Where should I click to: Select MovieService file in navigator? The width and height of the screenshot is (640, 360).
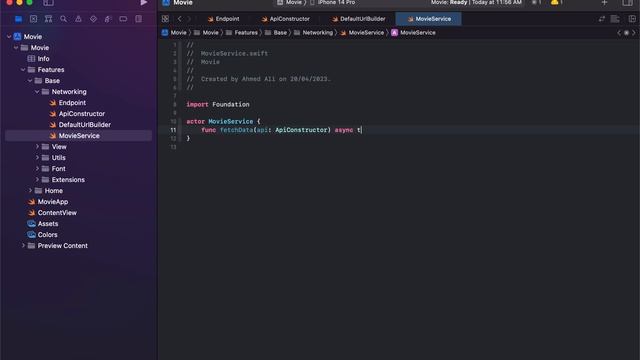78,136
